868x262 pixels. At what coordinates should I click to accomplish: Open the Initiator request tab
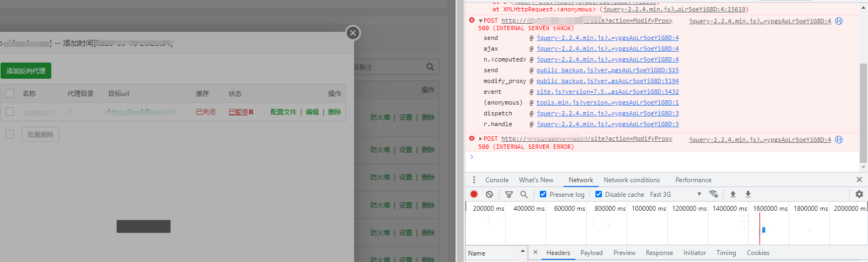click(x=695, y=253)
